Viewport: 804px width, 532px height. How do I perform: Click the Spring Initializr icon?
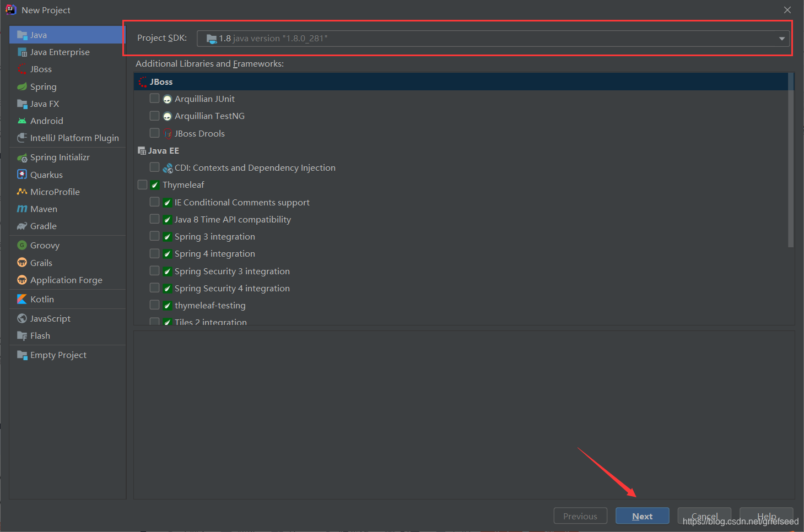click(x=22, y=158)
